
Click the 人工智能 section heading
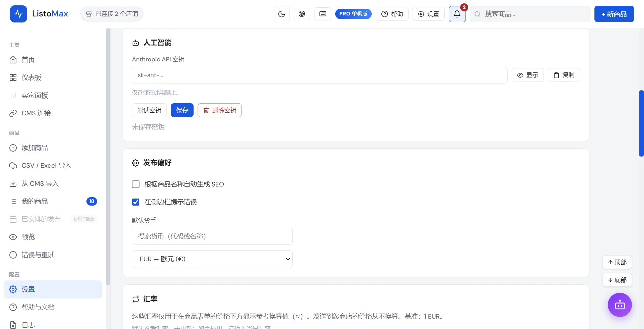coord(157,43)
